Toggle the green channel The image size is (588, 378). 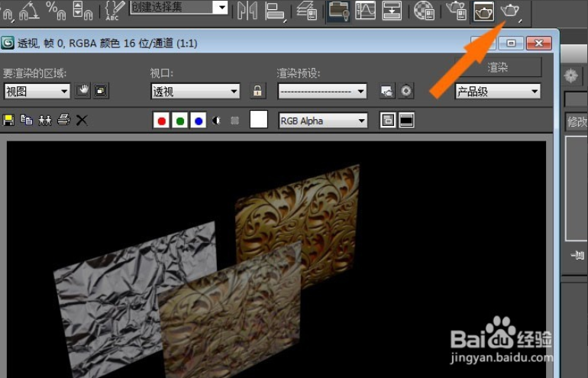180,121
